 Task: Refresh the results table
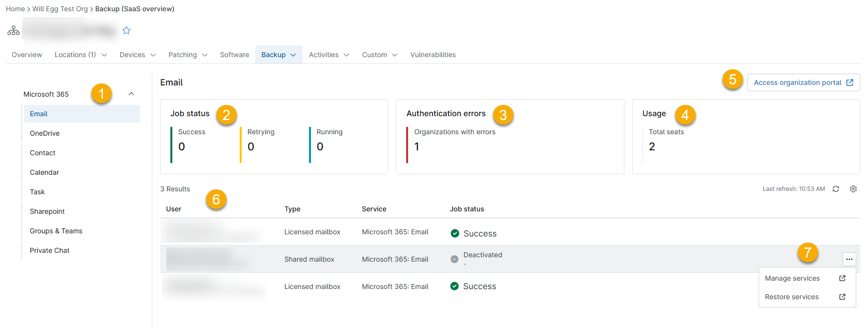(x=836, y=189)
